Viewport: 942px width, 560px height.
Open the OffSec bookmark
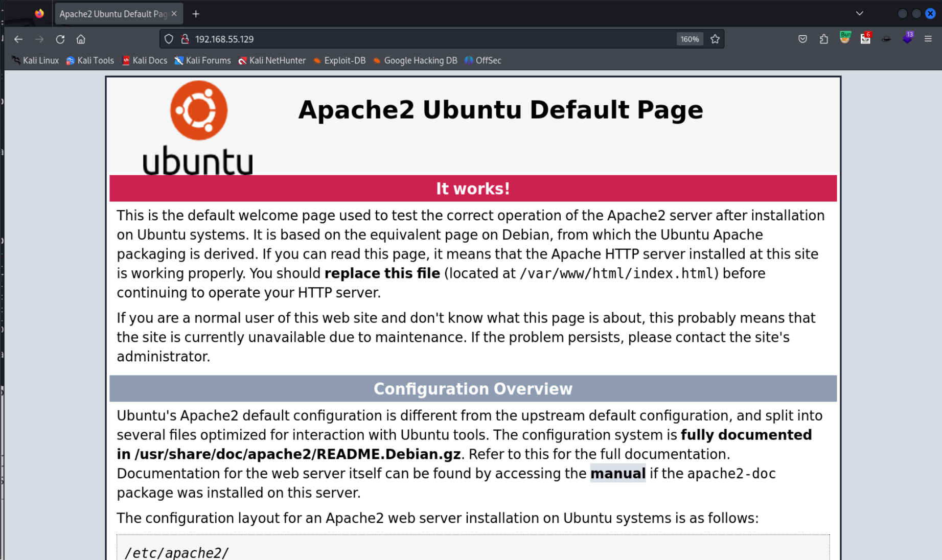[x=483, y=60]
